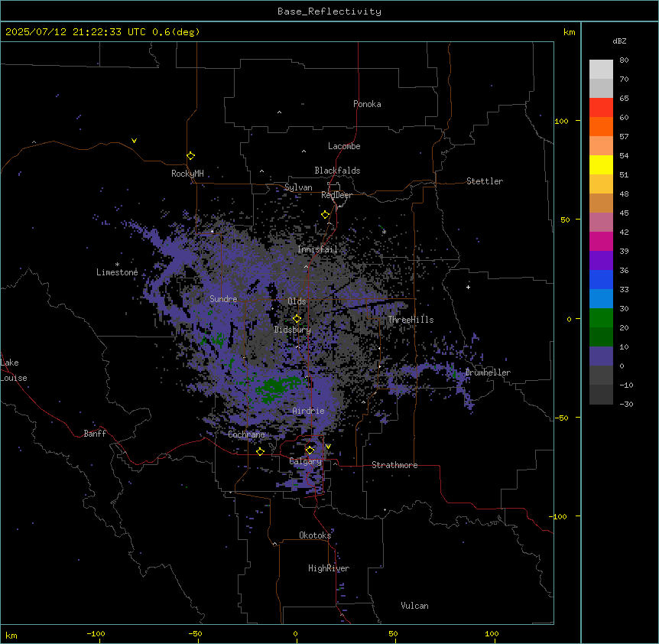Click the Cochrane town label
Screen dimensions: 659x644
point(246,434)
